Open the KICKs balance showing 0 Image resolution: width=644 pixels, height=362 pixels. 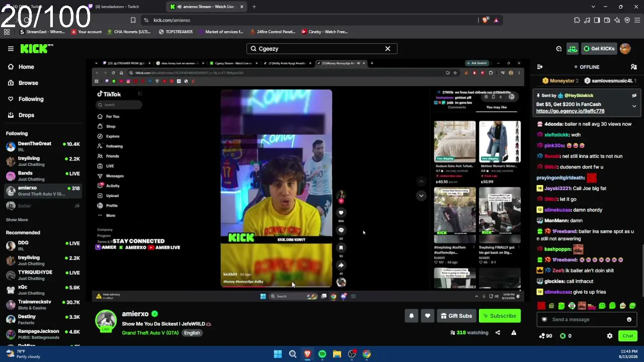566,336
